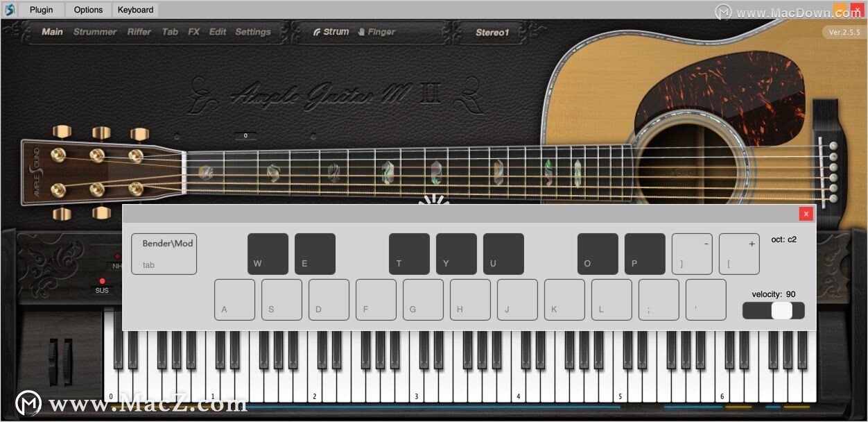Viewport: 868px width, 422px height.
Task: Click the G white key button
Action: point(423,300)
